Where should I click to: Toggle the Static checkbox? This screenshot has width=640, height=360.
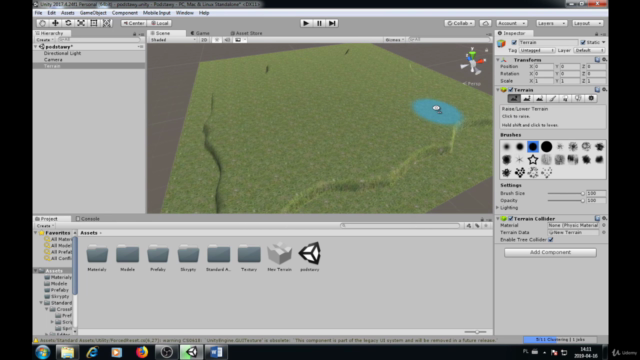coord(583,42)
